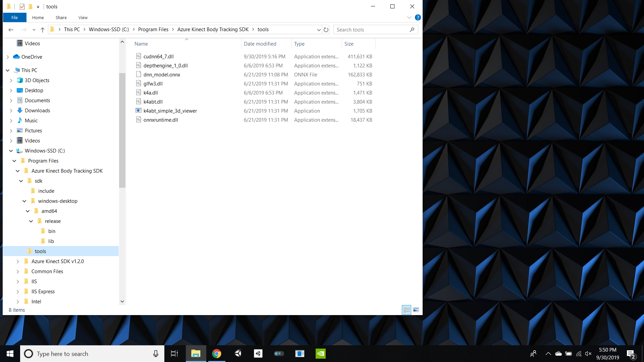Open Action Center notifications

pyautogui.click(x=631, y=354)
